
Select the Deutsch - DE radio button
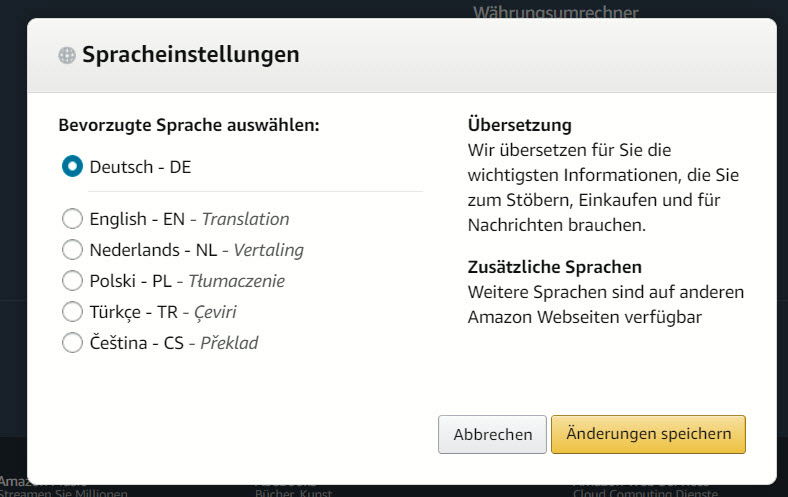[72, 167]
